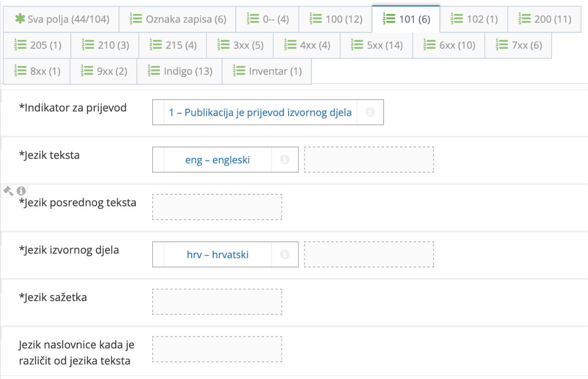
Task: Switch to the 0-- (4) tab
Action: point(268,19)
